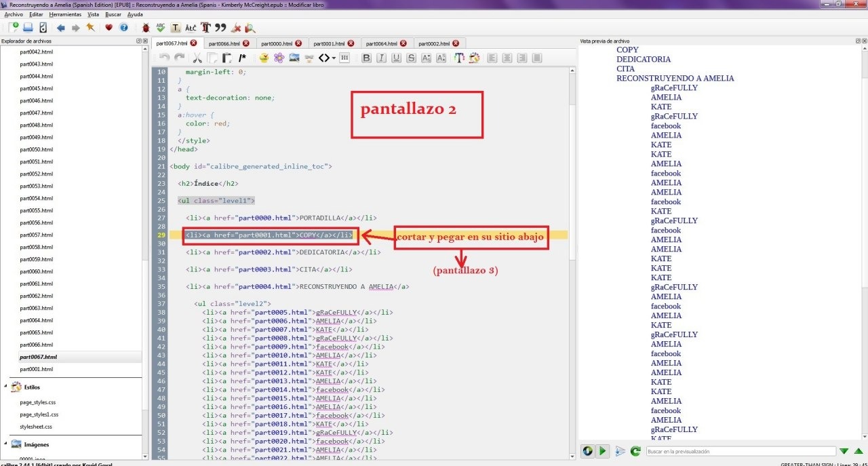
Task: Float the Explorador de archivos panel
Action: point(138,41)
